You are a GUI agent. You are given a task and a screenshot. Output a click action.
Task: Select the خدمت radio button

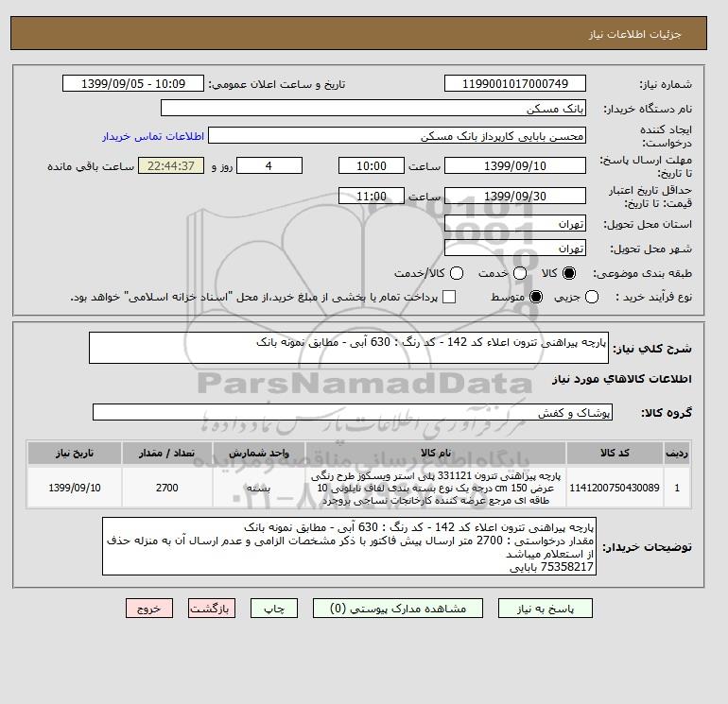[x=520, y=273]
